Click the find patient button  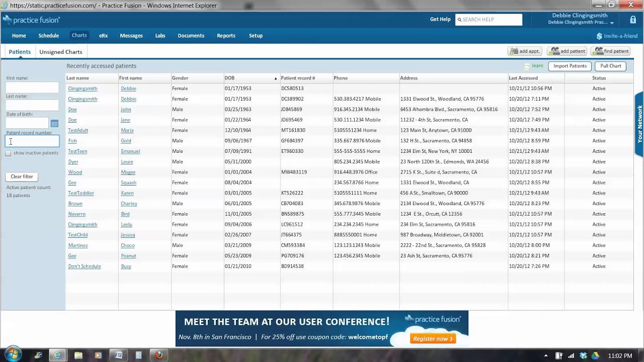point(611,51)
